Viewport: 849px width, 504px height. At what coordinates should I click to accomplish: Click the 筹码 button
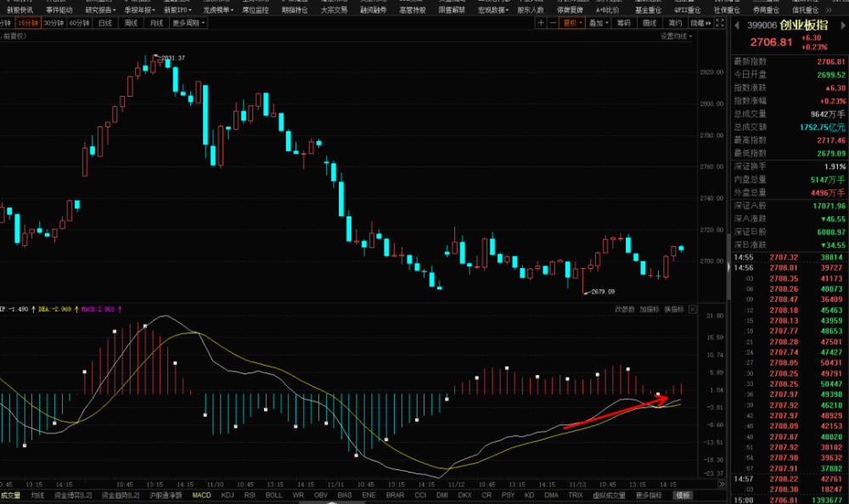(x=624, y=23)
